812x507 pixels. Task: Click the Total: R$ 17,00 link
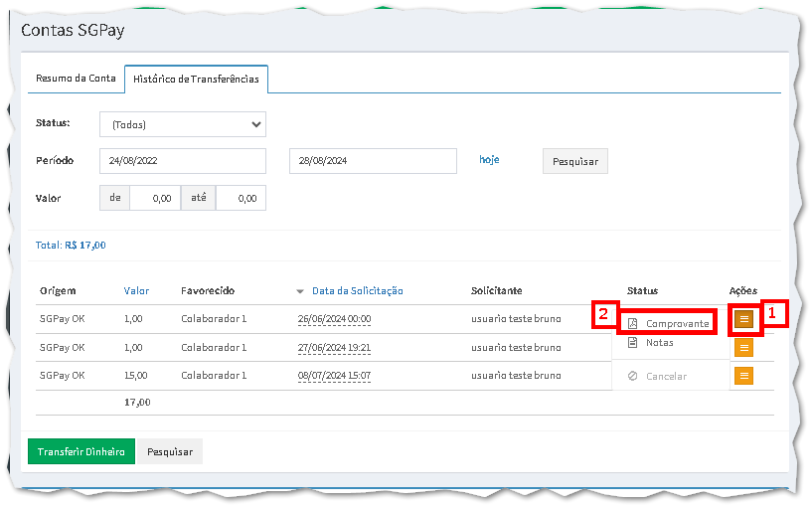[71, 245]
